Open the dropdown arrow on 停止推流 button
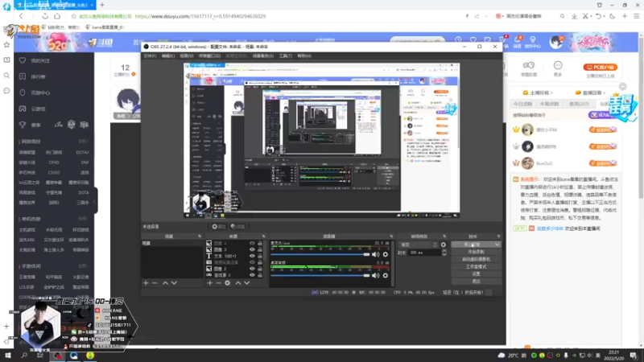The width and height of the screenshot is (644, 362). [497, 245]
